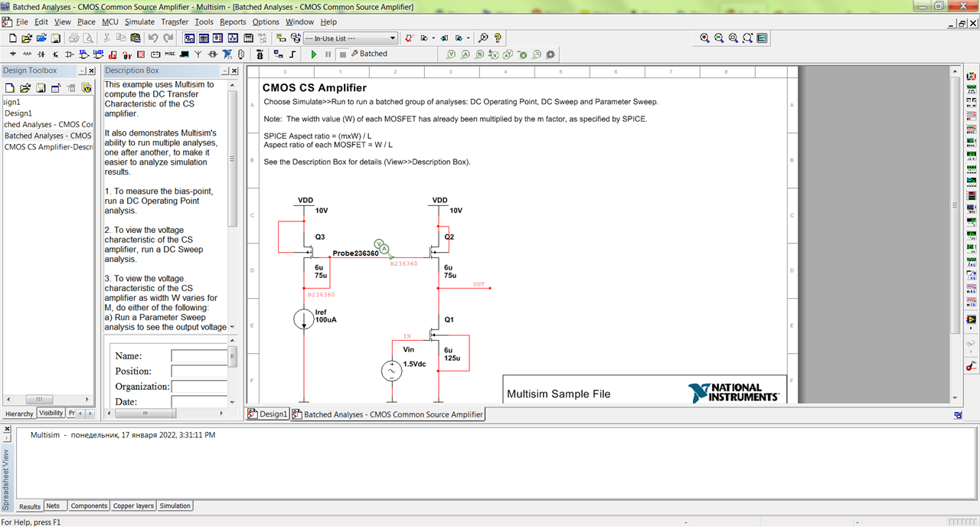Toggle Full Screen view icon
980x527 pixels.
coord(763,38)
